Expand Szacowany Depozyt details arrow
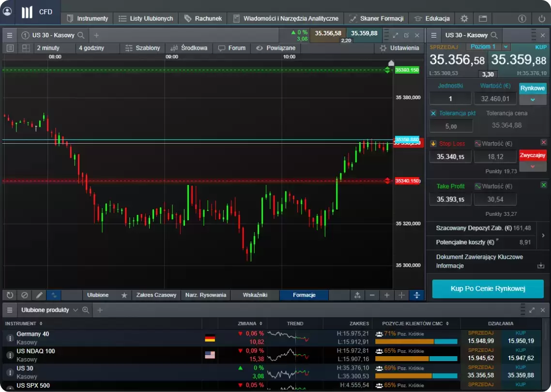This screenshot has height=392, width=551. pos(543,235)
